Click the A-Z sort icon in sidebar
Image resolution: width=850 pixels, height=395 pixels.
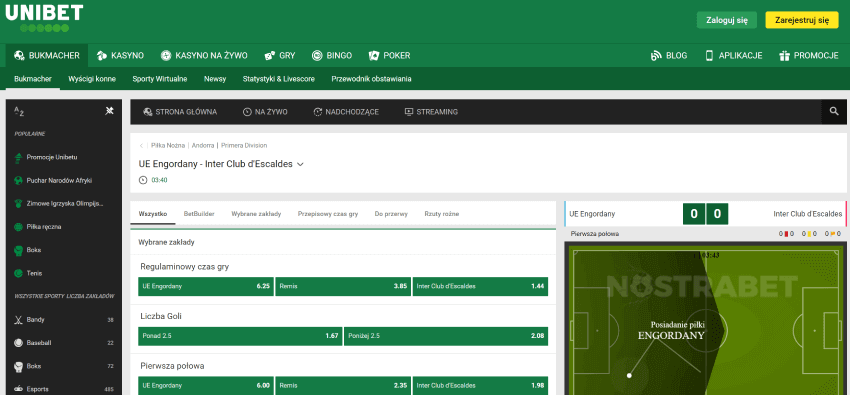click(x=19, y=111)
